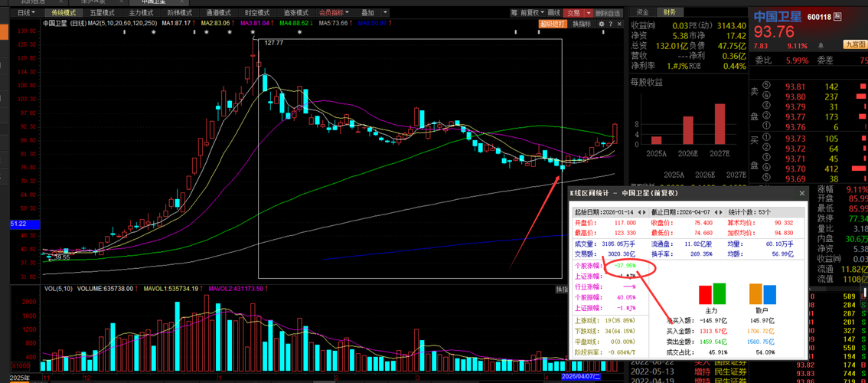Expand the arrow beside the 交易 button
Image resolution: width=868 pixels, height=383 pixels.
pyautogui.click(x=588, y=12)
